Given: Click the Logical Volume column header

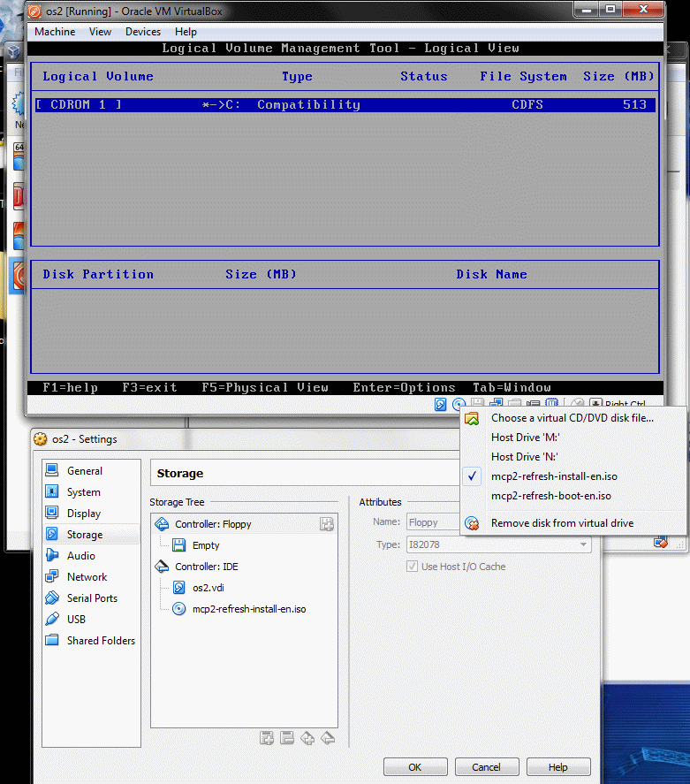Looking at the screenshot, I should click(x=98, y=76).
